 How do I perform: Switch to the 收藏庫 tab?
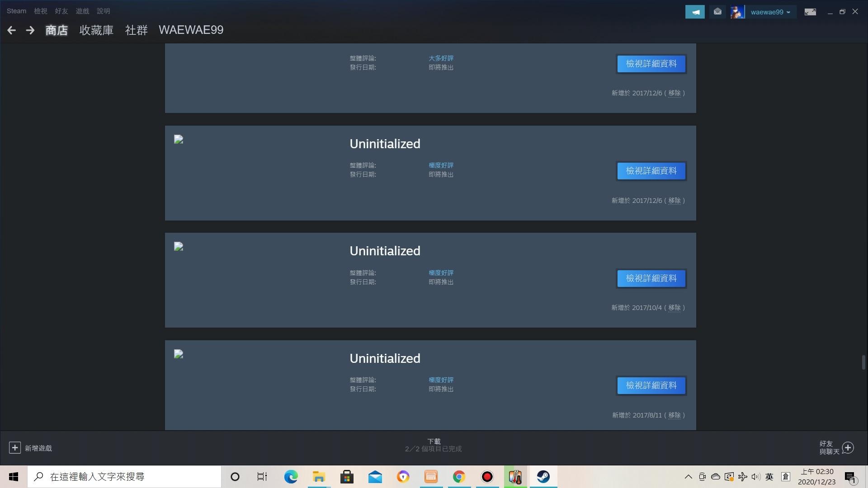(x=96, y=30)
